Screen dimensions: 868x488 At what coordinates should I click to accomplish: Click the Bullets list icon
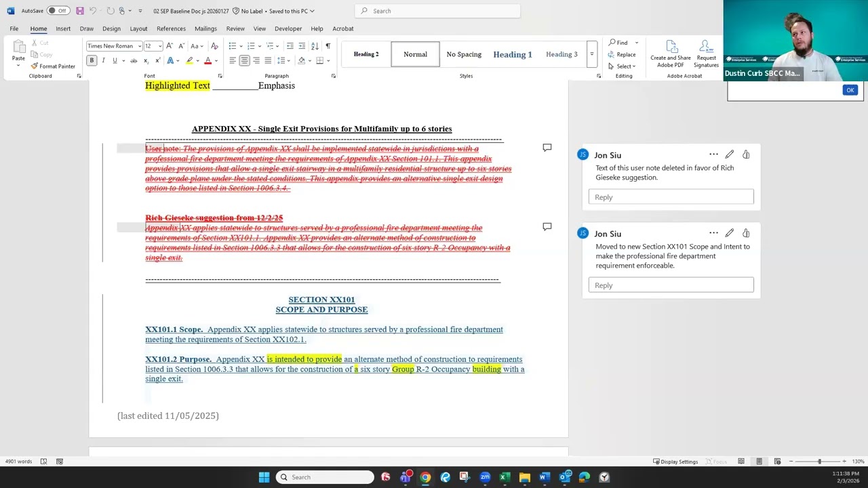pyautogui.click(x=232, y=46)
